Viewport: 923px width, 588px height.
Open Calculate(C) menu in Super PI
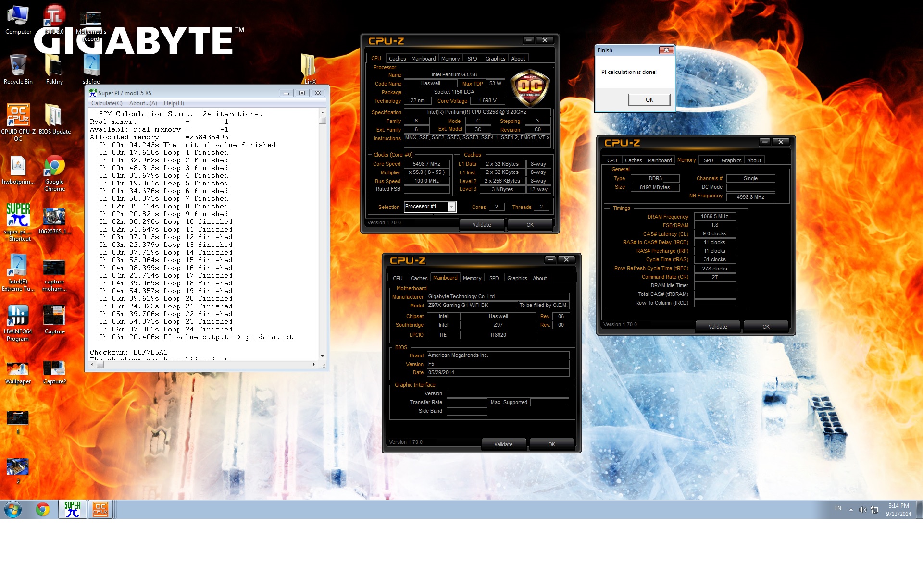coord(107,103)
